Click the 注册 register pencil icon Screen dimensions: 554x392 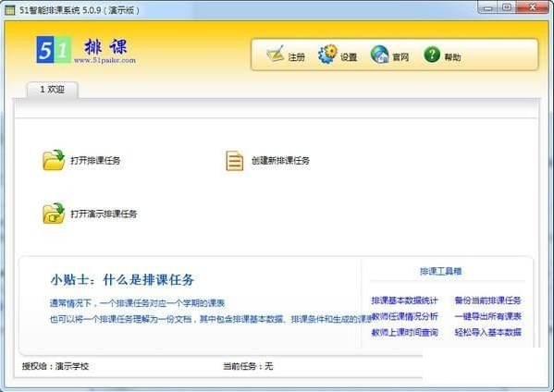[x=276, y=54]
